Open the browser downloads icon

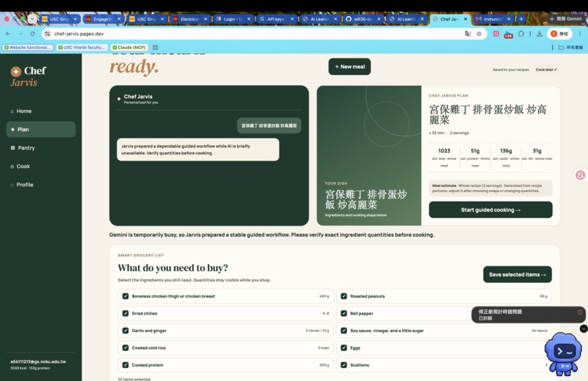(539, 34)
